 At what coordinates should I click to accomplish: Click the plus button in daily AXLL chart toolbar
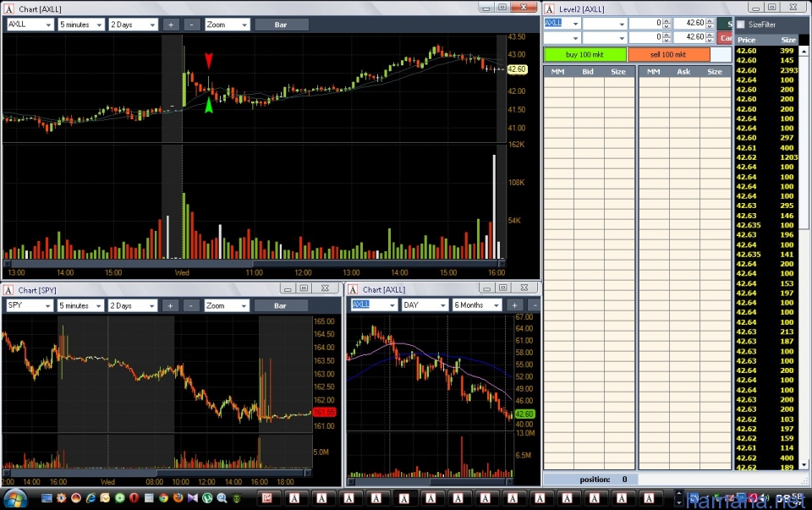point(514,305)
